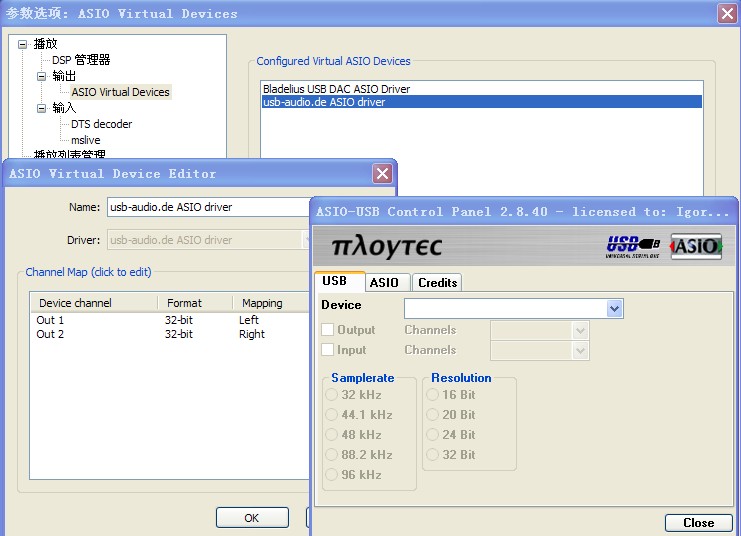Choose 24 Bit resolution
Image resolution: width=741 pixels, height=536 pixels.
pyautogui.click(x=432, y=434)
